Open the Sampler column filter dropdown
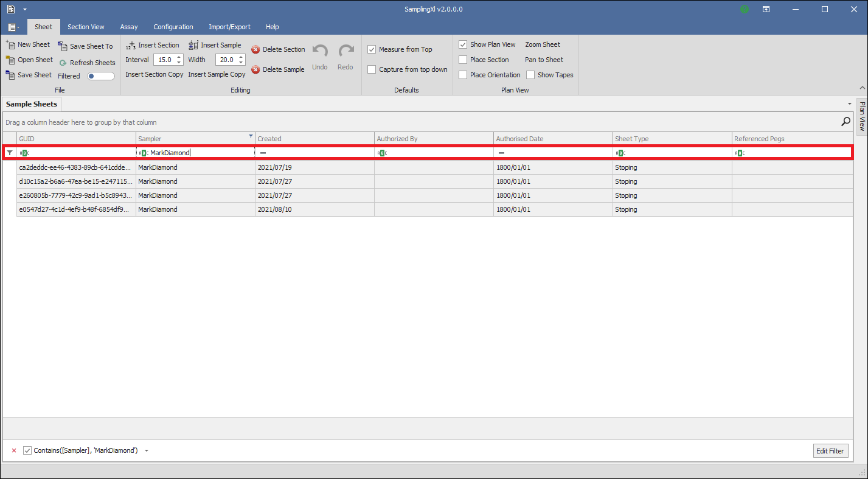This screenshot has height=479, width=868. click(x=251, y=136)
